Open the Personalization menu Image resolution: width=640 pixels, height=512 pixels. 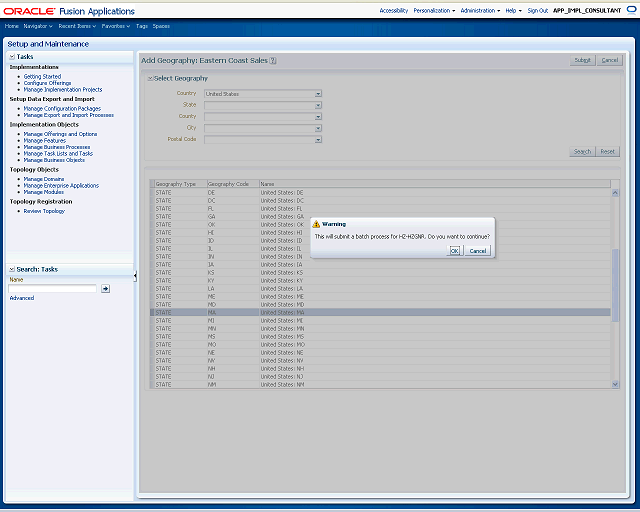(434, 11)
